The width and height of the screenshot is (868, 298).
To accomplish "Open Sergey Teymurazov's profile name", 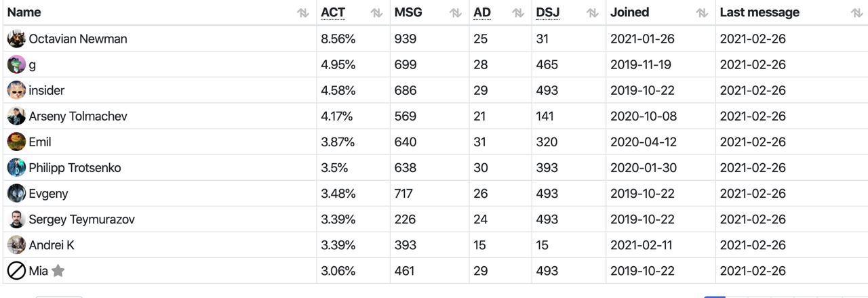I will pyautogui.click(x=81, y=219).
